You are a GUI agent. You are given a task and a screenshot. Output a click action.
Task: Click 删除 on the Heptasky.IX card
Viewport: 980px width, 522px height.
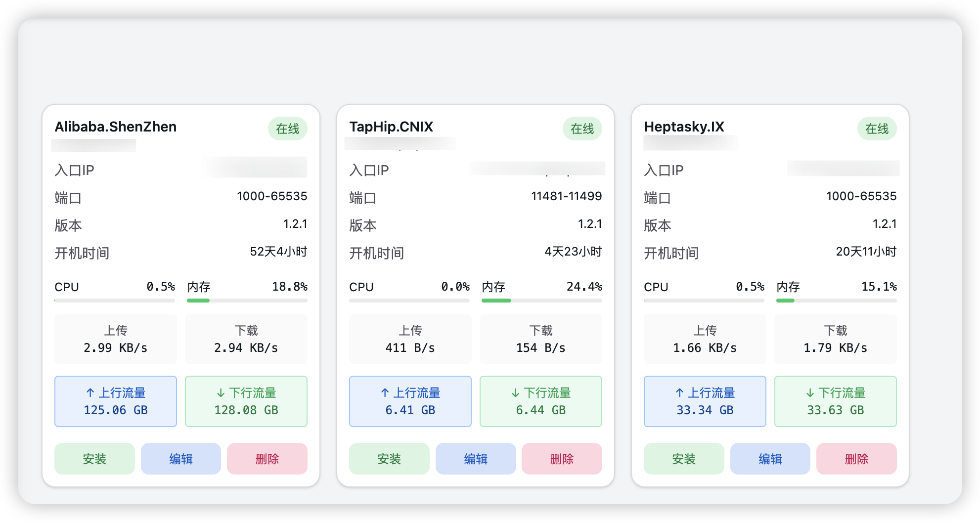[856, 459]
